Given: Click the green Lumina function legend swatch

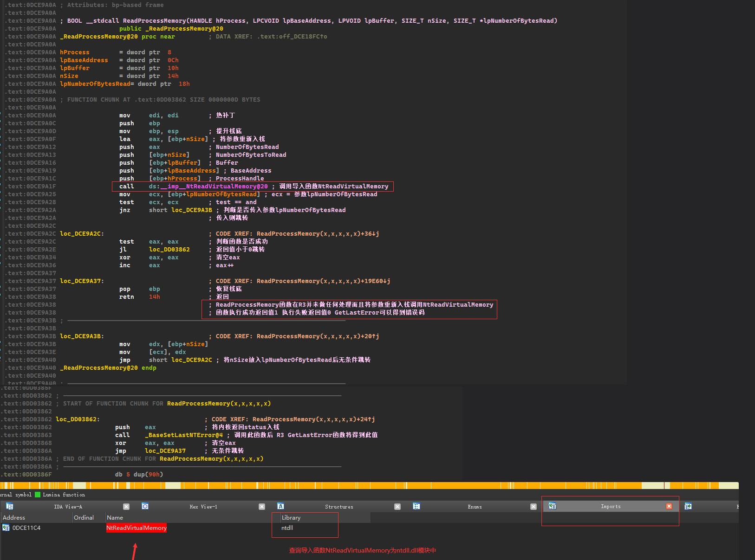Looking at the screenshot, I should pos(38,495).
